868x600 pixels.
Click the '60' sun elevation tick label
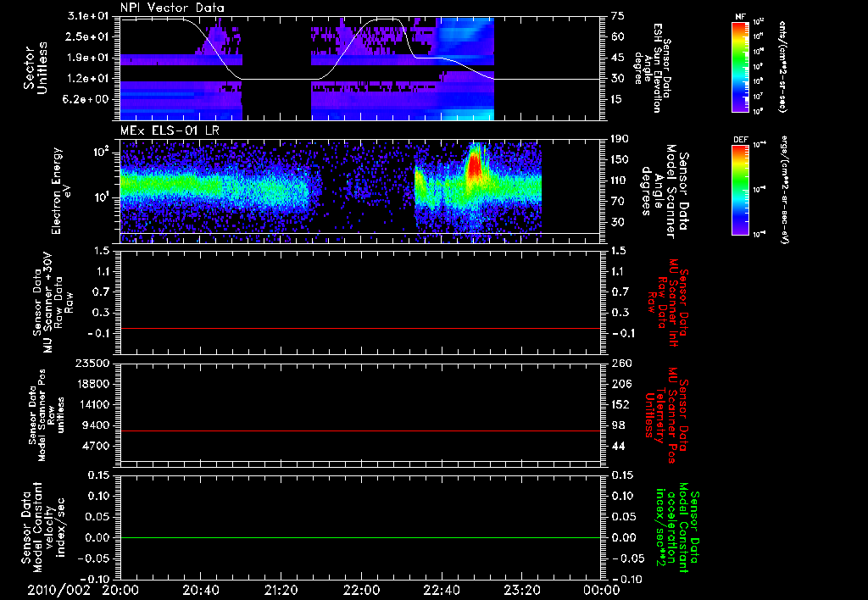[x=618, y=36]
